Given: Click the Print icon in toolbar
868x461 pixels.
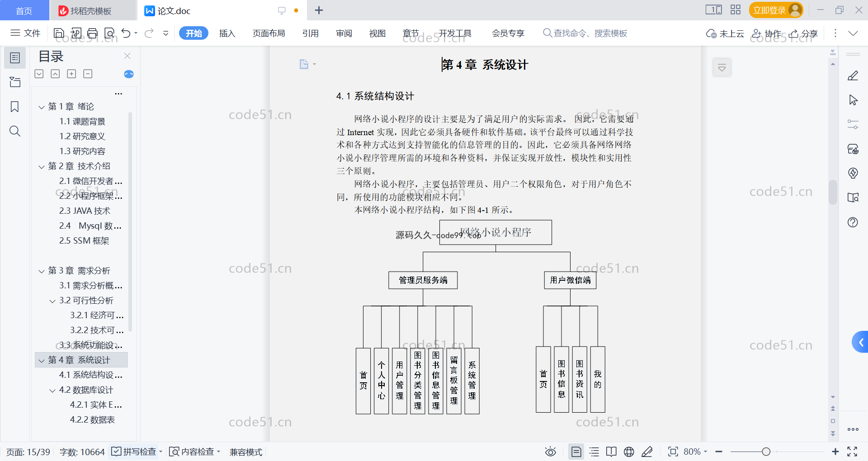Looking at the screenshot, I should tap(93, 33).
